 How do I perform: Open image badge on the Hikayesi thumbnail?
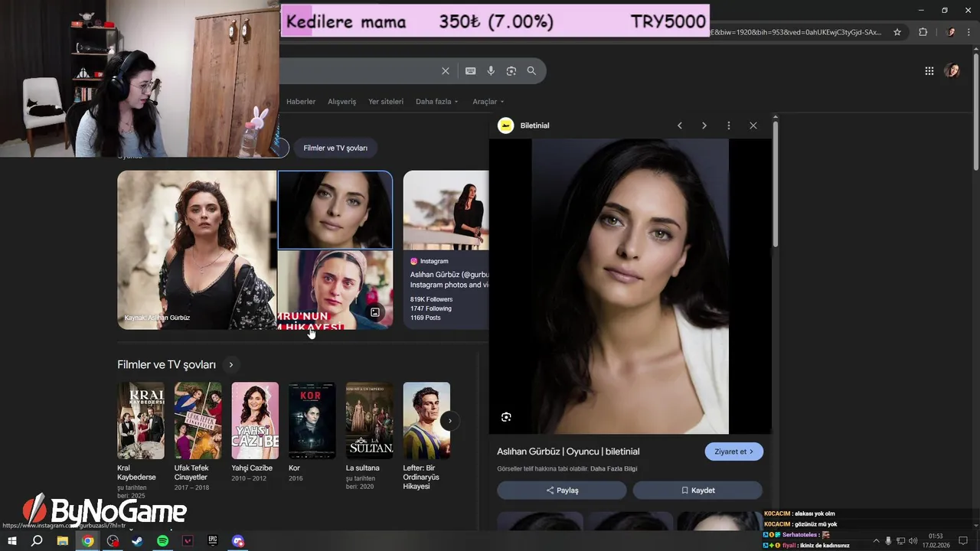pyautogui.click(x=375, y=312)
